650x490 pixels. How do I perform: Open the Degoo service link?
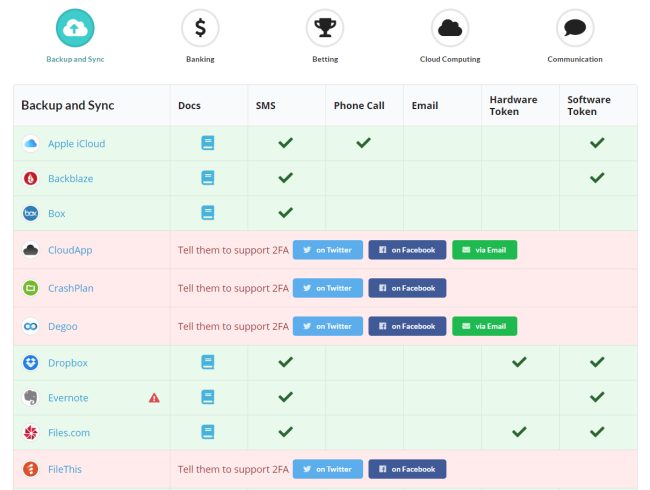point(63,326)
